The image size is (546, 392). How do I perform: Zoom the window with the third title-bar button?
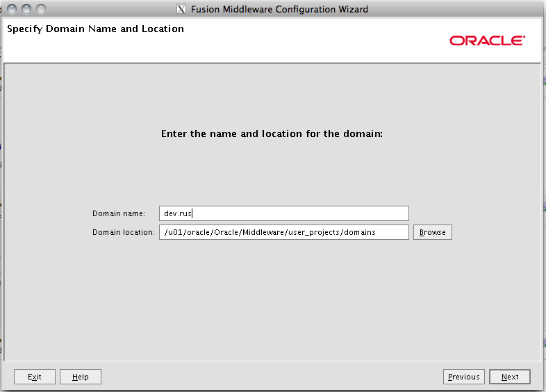41,9
